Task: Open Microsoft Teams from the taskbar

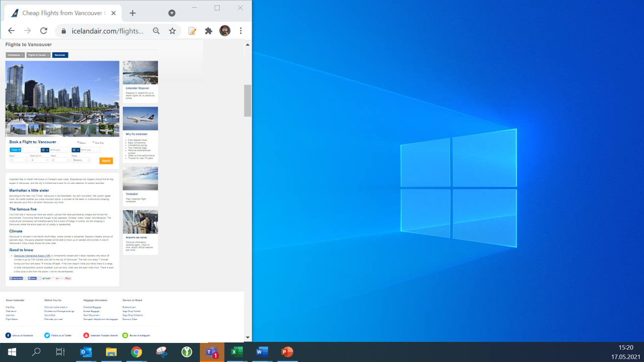Action: 212,352
